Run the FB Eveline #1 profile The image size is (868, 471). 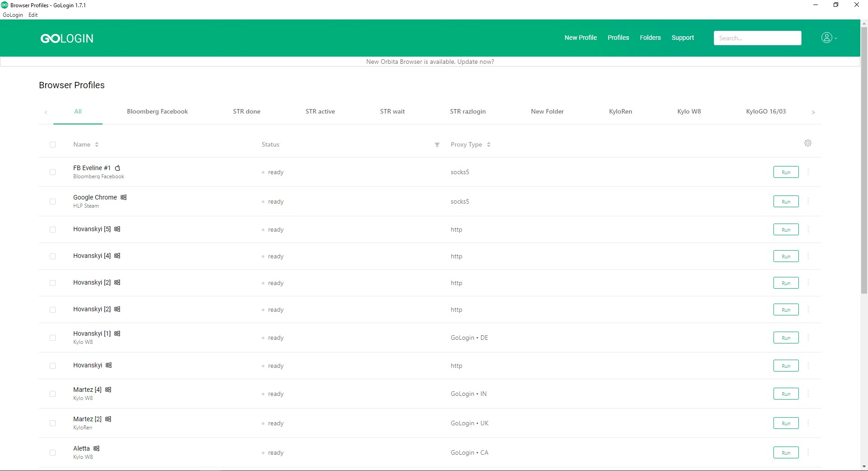tap(786, 172)
